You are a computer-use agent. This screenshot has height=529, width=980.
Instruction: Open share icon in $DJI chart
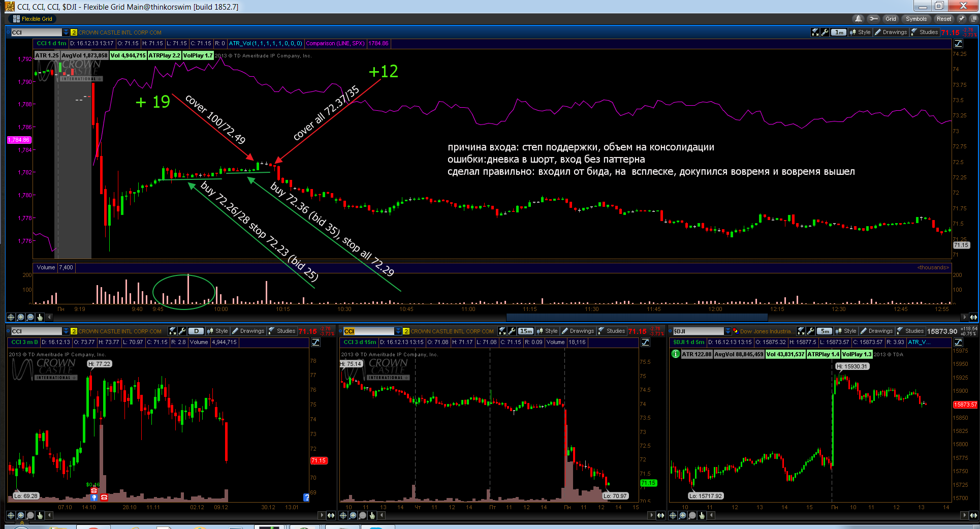pyautogui.click(x=801, y=331)
